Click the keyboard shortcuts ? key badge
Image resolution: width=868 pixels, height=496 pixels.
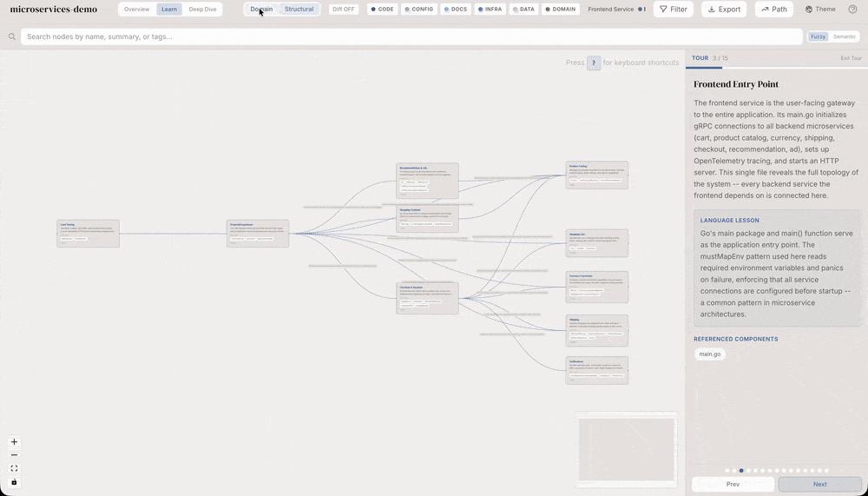point(594,63)
